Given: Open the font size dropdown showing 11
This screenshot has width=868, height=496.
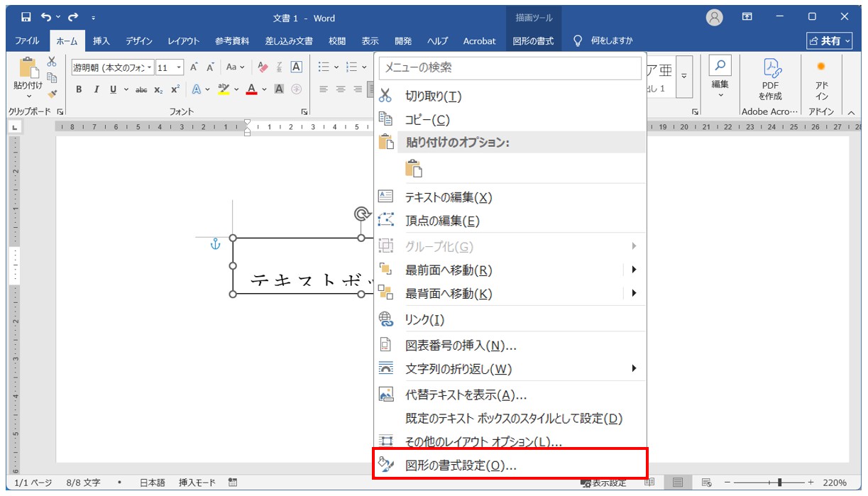Looking at the screenshot, I should [179, 67].
